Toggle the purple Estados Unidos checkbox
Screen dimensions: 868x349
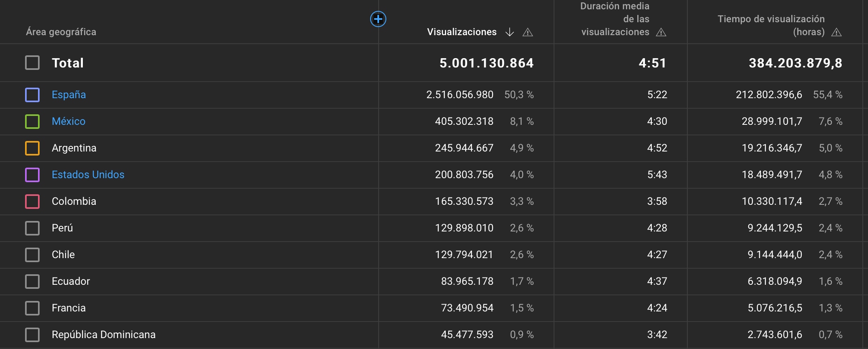(x=32, y=175)
